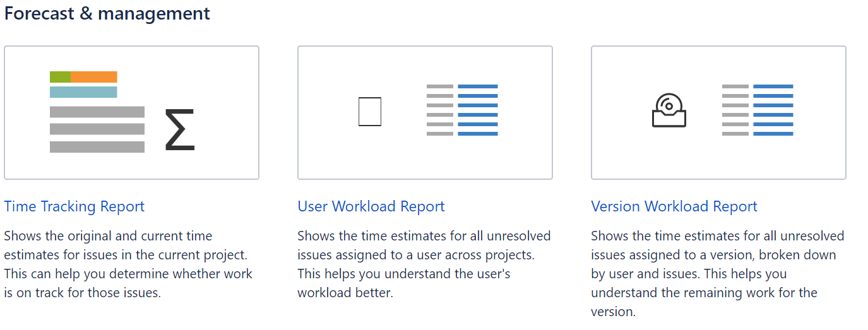Click gray list lines in Version Workload card
868x330 pixels.
tap(735, 110)
